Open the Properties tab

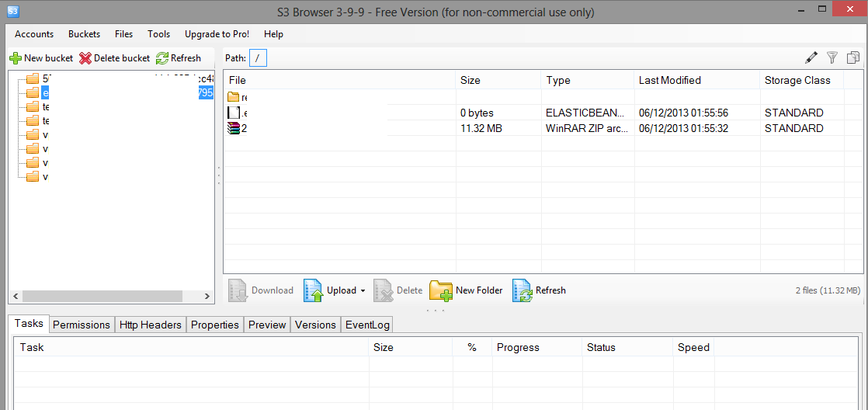[x=215, y=325]
